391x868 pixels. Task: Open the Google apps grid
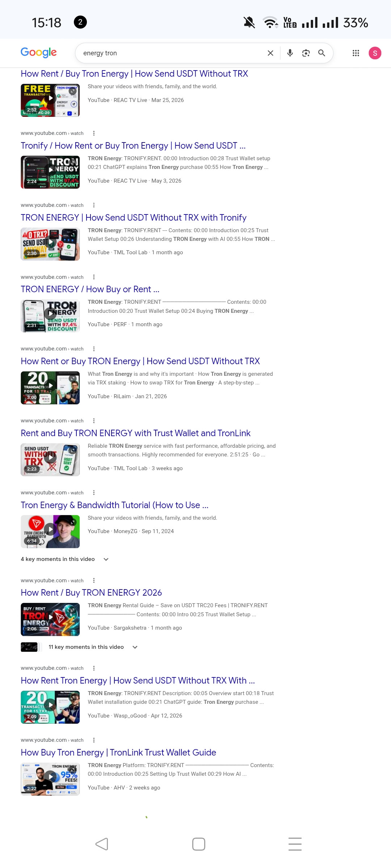356,53
